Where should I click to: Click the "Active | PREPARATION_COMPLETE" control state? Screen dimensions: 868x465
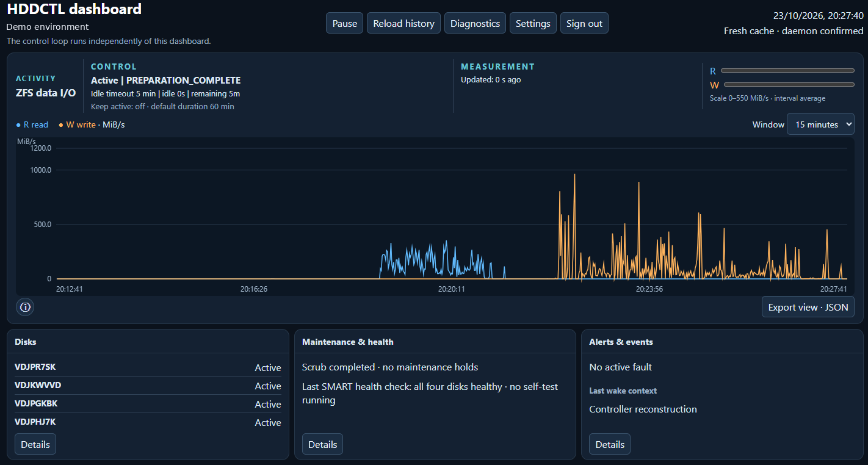(166, 80)
